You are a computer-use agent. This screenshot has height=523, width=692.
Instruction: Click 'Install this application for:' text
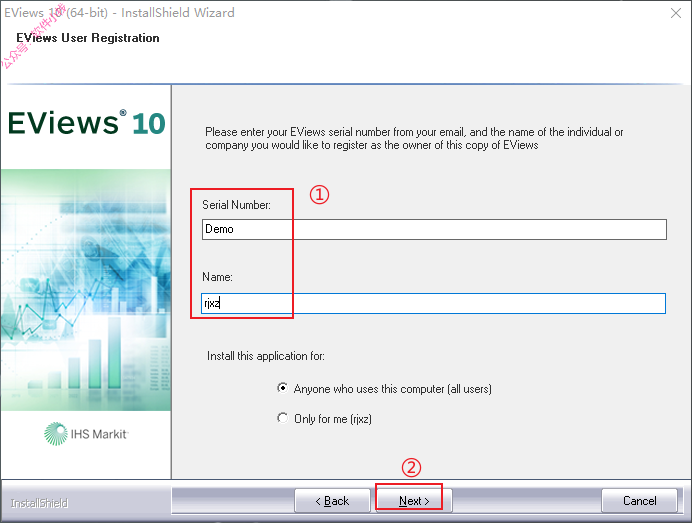(266, 356)
